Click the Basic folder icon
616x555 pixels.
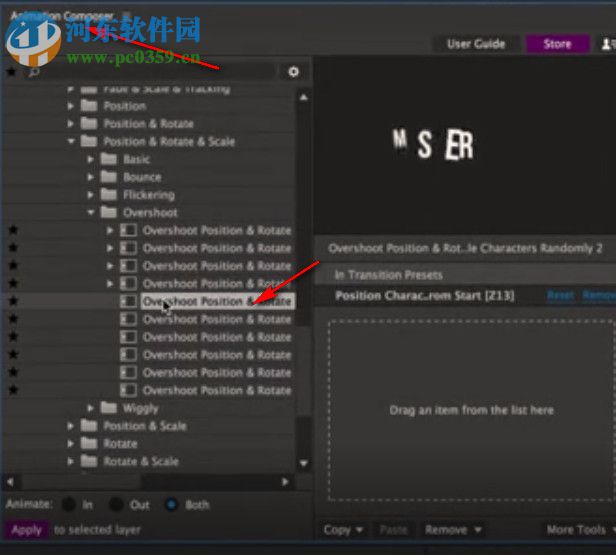[108, 159]
